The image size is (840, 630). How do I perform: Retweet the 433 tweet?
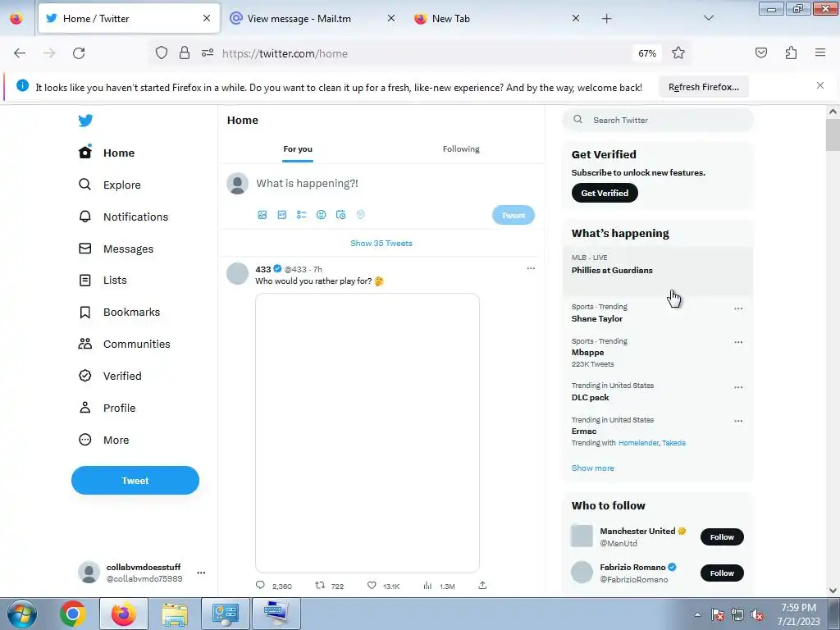click(x=320, y=585)
